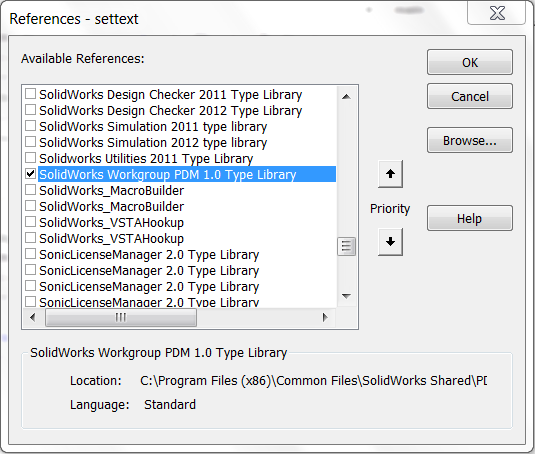
Task: Uncheck SolidWorks Workgroup PDM 1.0 Type Library
Action: tap(30, 174)
